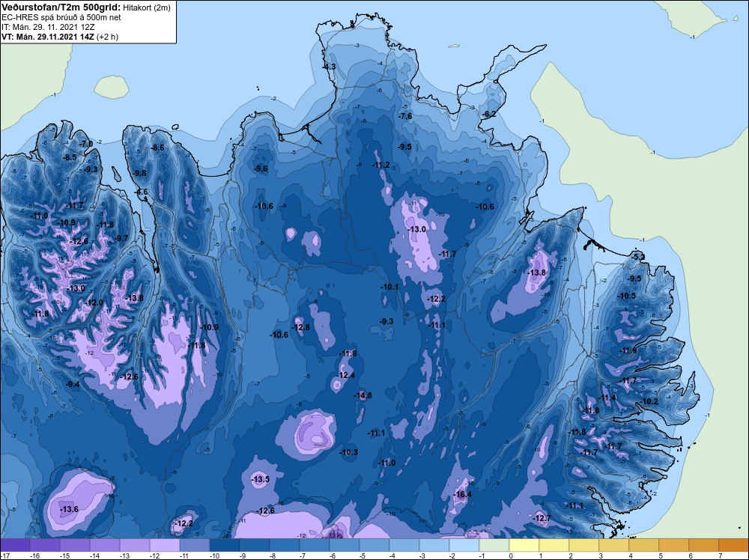Click the -4.3 temperature label
Image resolution: width=749 pixels, height=560 pixels.
point(330,67)
